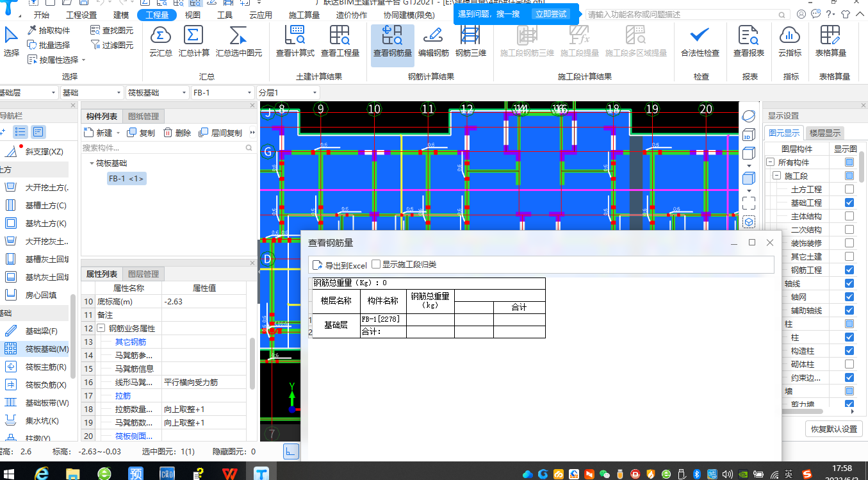Image resolution: width=868 pixels, height=480 pixels.
Task: Switch to the 视图 ribbon tab
Action: click(192, 15)
